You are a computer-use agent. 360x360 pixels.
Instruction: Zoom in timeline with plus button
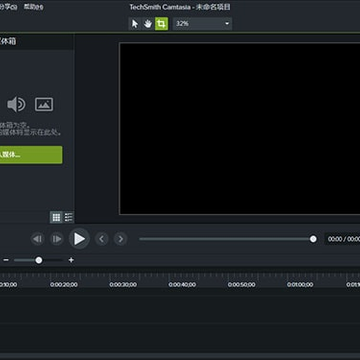coord(71,260)
